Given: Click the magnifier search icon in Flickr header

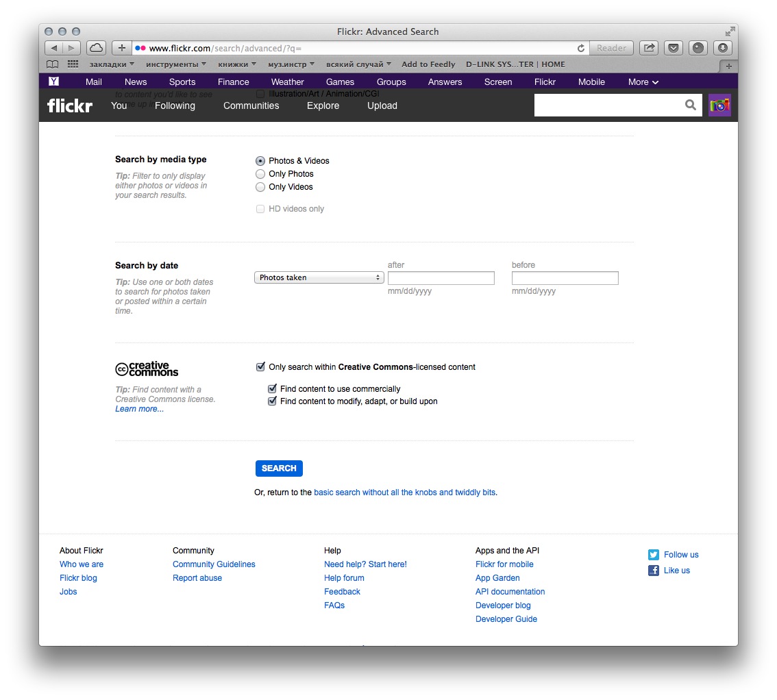Looking at the screenshot, I should (690, 105).
